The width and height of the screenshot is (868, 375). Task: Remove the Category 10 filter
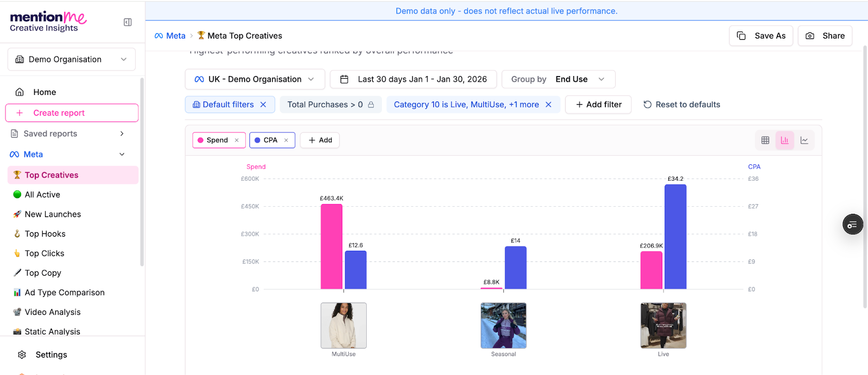548,105
